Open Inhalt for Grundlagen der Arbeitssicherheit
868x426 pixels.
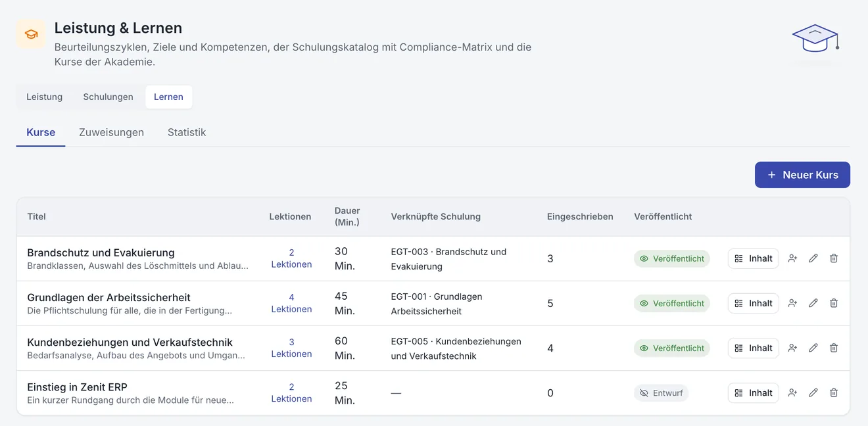point(754,303)
